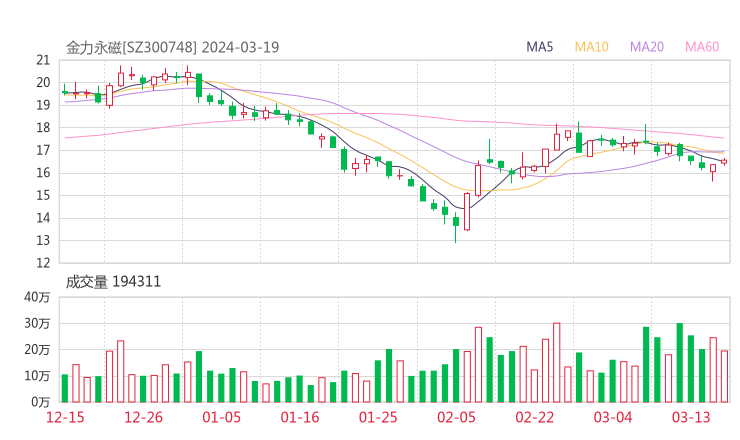Click the 02-22 date label
Image resolution: width=740 pixels, height=440 pixels.
534,417
